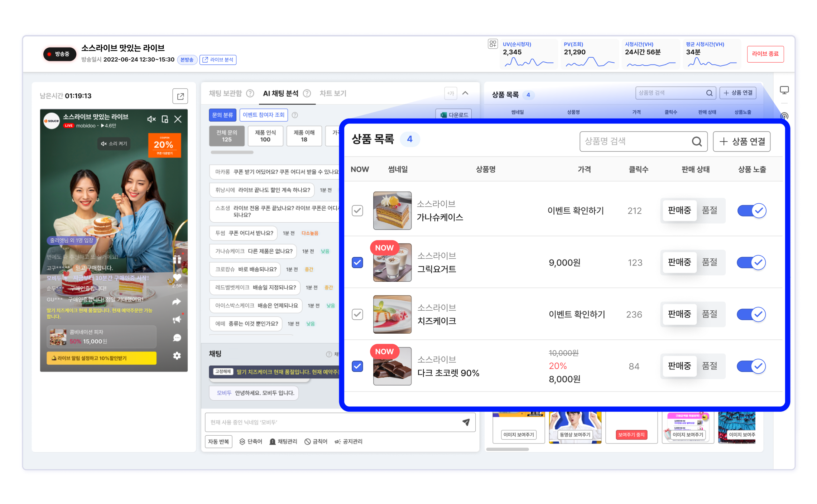Click 보여주기 중지 button
817x504 pixels.
[631, 435]
